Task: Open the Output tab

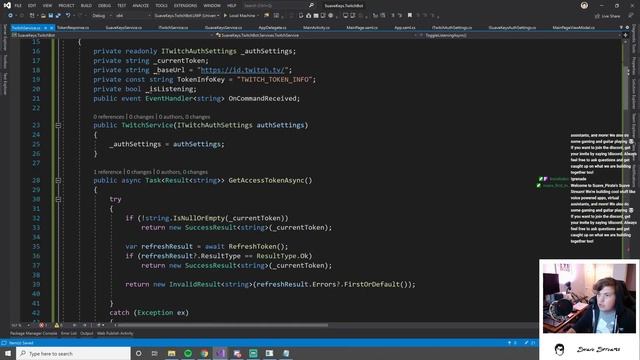Action: (x=87, y=333)
